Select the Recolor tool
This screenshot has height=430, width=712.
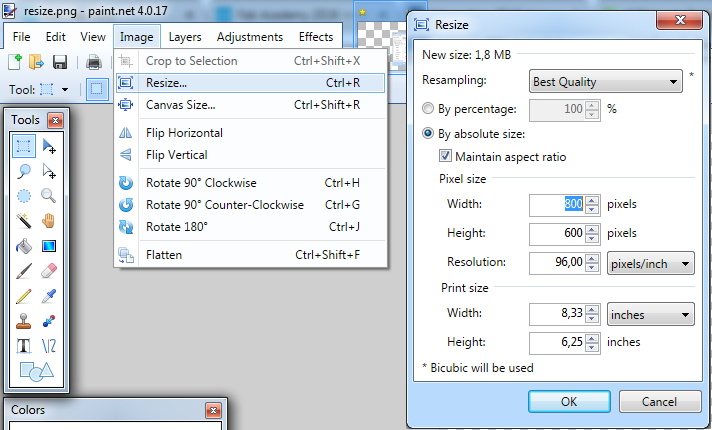coord(49,321)
